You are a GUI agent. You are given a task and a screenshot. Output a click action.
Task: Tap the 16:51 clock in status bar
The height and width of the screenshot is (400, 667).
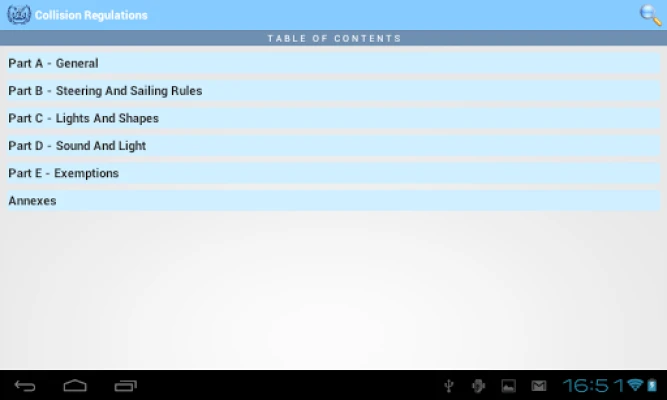pos(593,385)
